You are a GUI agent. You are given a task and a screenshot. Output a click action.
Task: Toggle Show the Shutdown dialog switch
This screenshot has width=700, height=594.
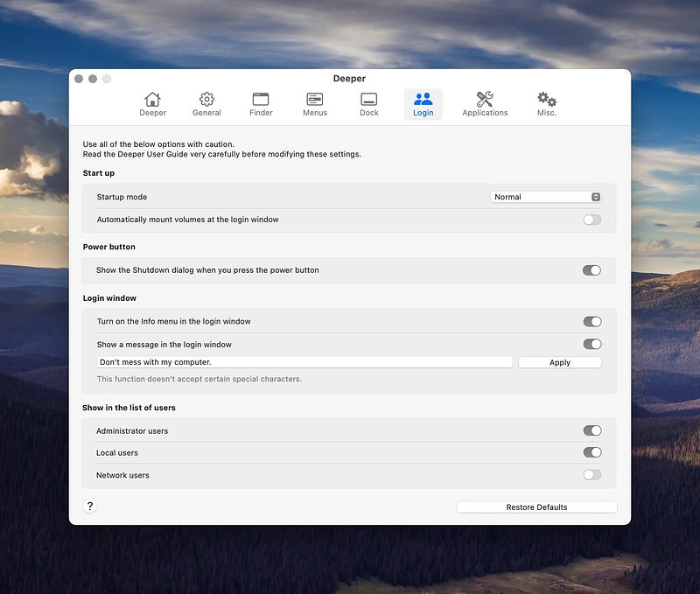pos(591,270)
